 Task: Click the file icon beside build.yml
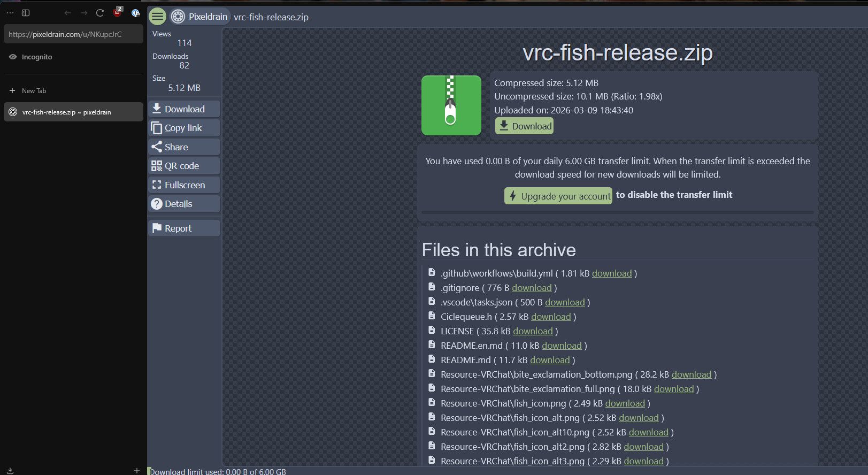click(x=432, y=272)
